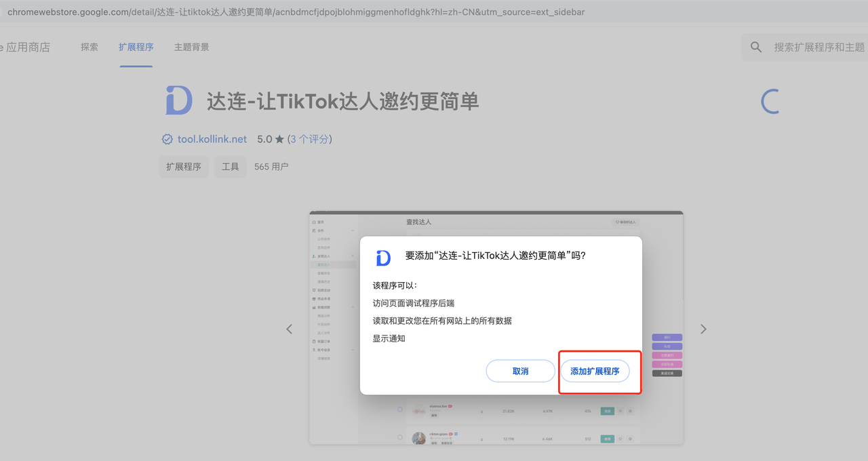The height and width of the screenshot is (461, 868).
Task: Click the extension logo inside the dialog
Action: tap(383, 258)
